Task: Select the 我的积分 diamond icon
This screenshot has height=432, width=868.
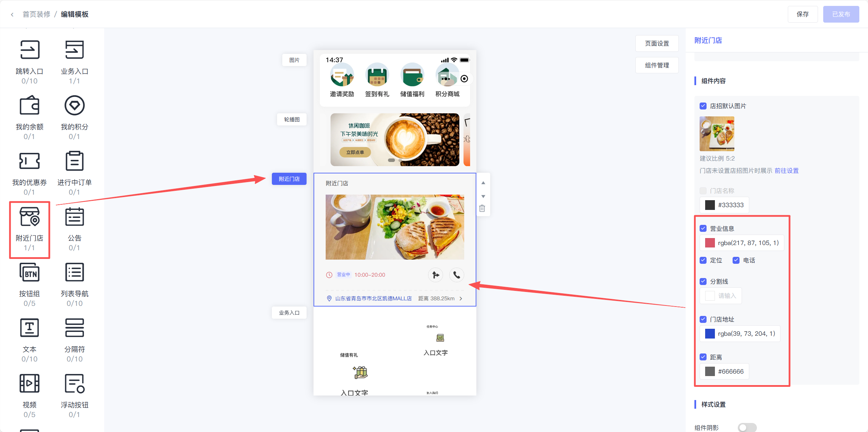Action: 75,105
